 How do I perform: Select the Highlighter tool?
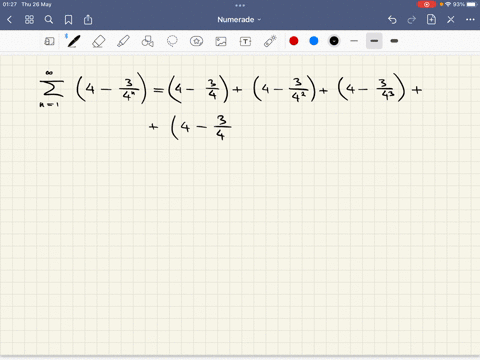(x=123, y=41)
